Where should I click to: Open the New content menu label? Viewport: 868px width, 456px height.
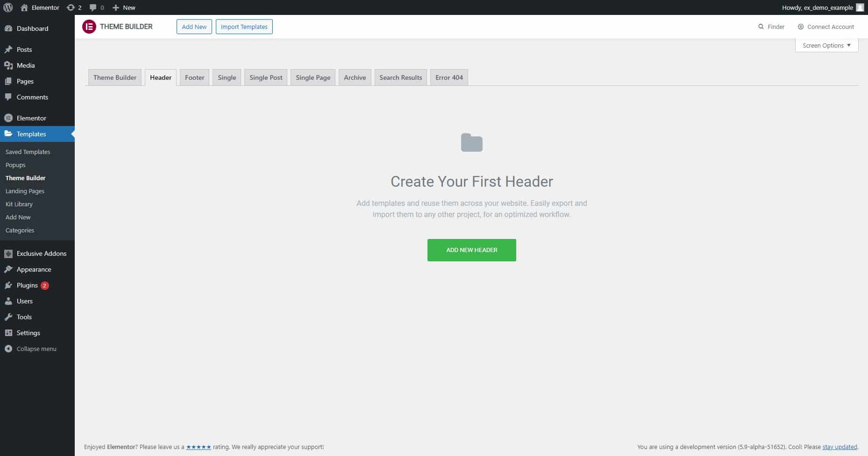[x=129, y=7]
